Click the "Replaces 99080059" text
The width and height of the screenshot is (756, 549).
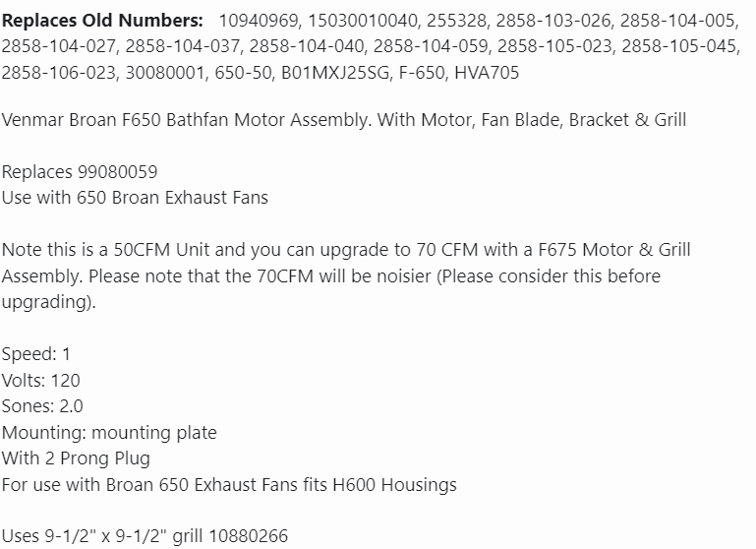(x=80, y=171)
